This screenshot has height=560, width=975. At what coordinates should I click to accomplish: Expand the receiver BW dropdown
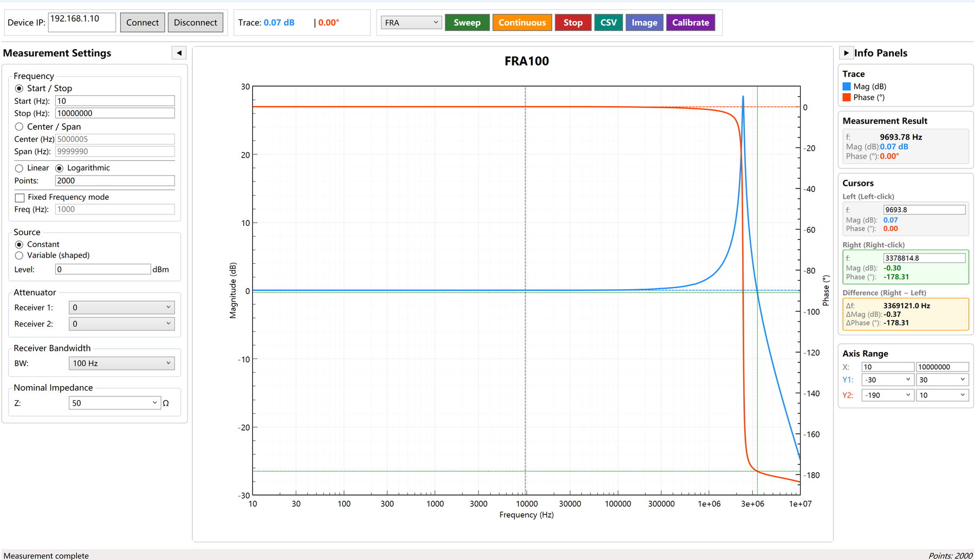122,363
